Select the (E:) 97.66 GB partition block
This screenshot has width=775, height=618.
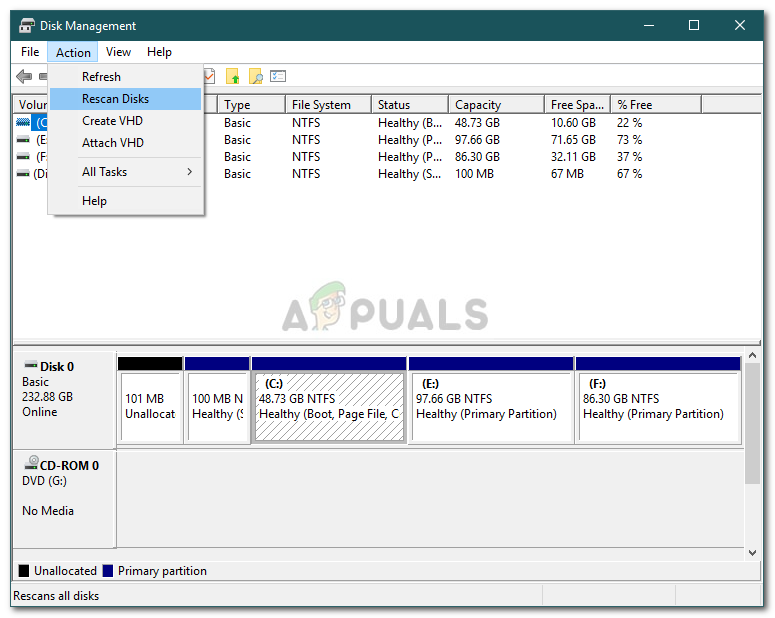pos(491,399)
